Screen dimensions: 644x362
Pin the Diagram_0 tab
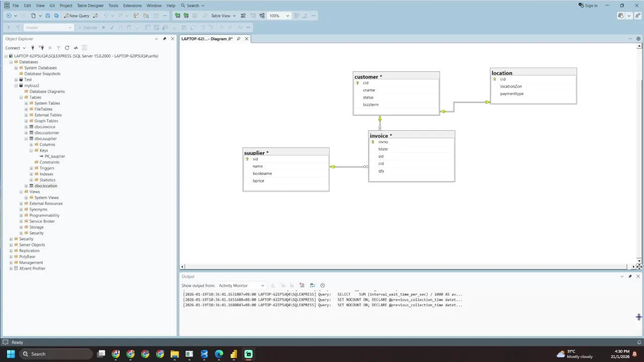click(238, 39)
